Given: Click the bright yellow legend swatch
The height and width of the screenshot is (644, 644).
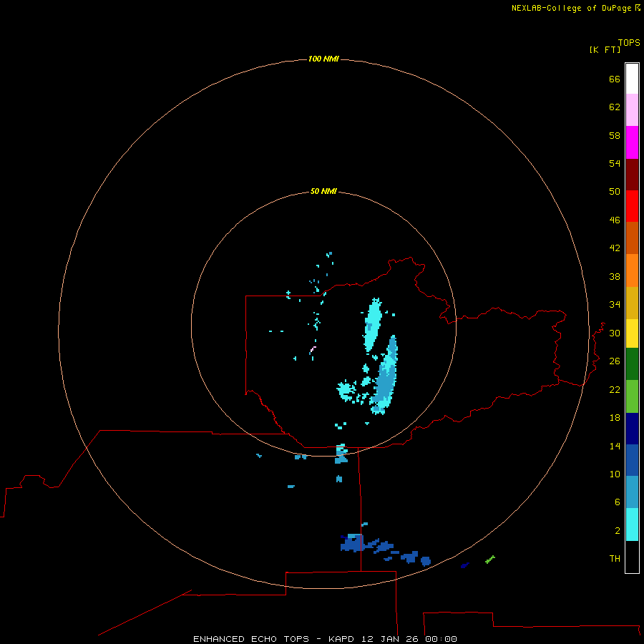Looking at the screenshot, I should [x=632, y=333].
